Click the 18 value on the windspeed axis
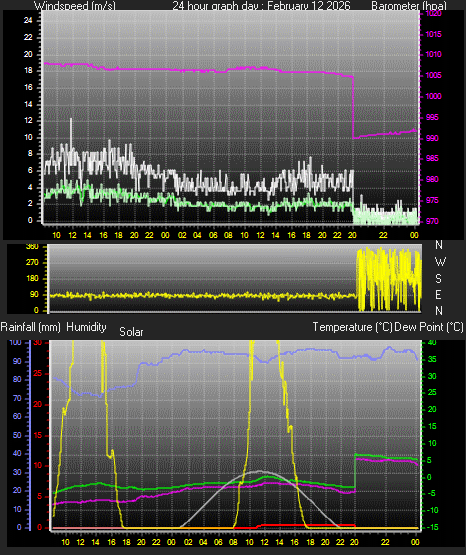This screenshot has width=466, height=555. (x=28, y=70)
